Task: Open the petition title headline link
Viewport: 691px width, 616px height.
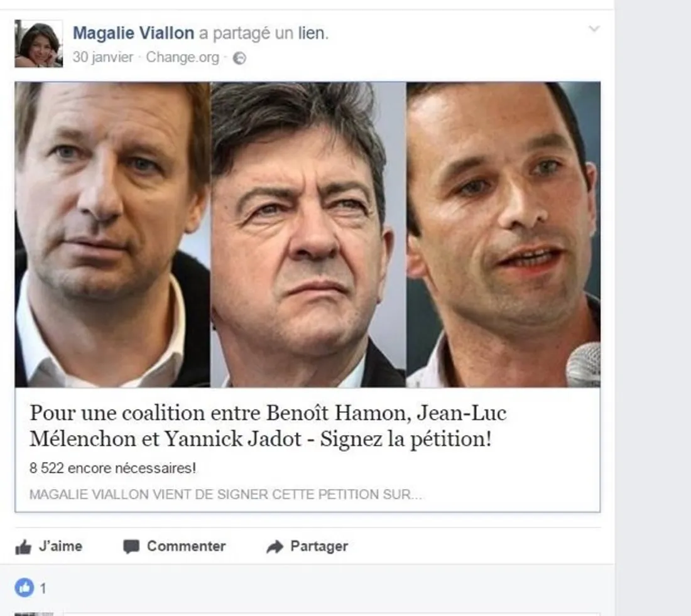Action: point(268,426)
